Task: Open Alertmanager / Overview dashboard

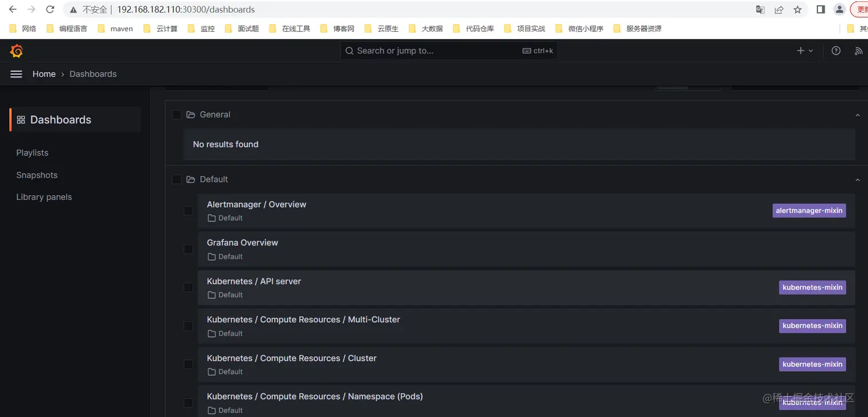Action: point(257,204)
